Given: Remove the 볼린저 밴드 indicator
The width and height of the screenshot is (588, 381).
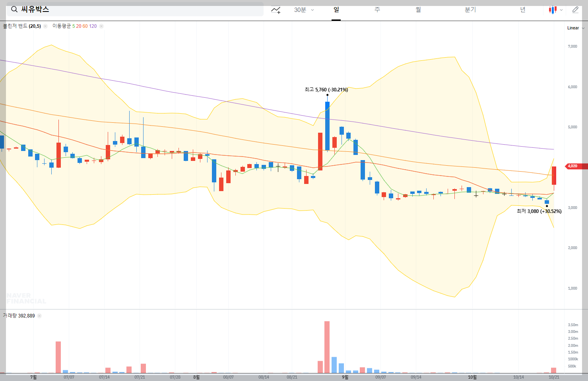Looking at the screenshot, I should [x=45, y=26].
